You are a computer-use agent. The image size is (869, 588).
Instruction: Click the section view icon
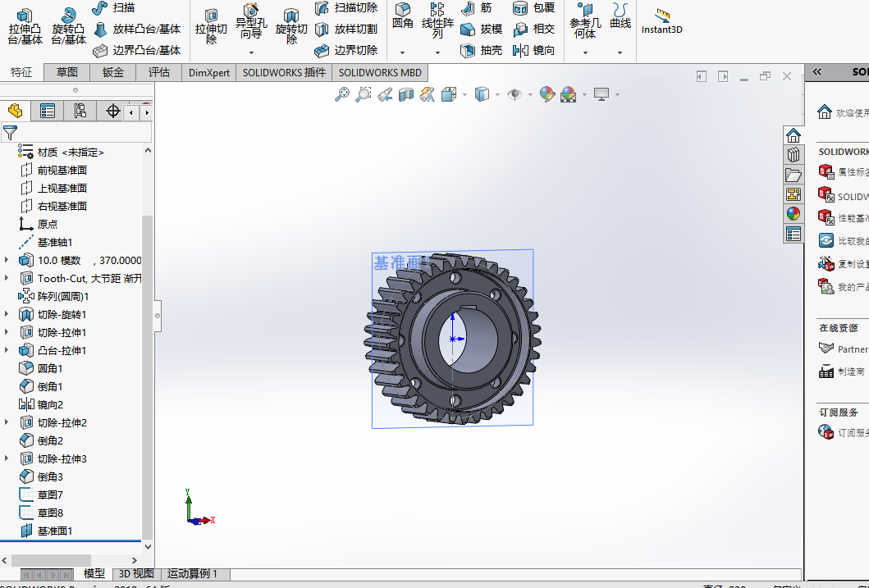click(x=405, y=94)
